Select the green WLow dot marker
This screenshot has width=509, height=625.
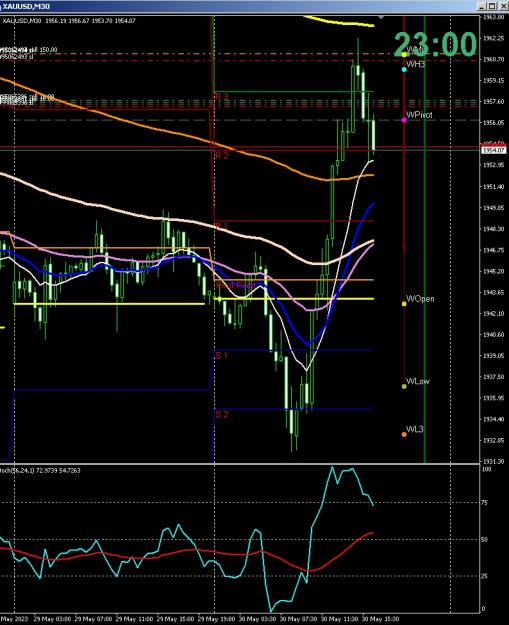404,386
